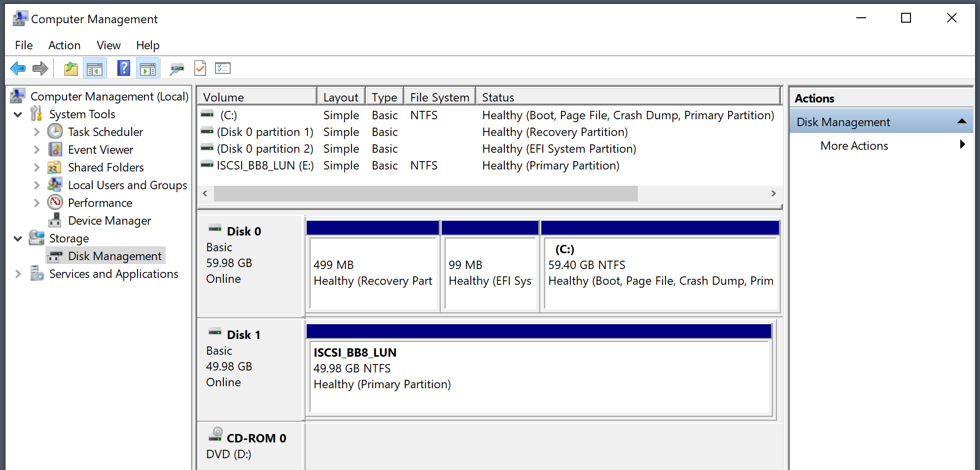Select the Disk Management tree icon
This screenshot has width=980, height=470.
55,256
